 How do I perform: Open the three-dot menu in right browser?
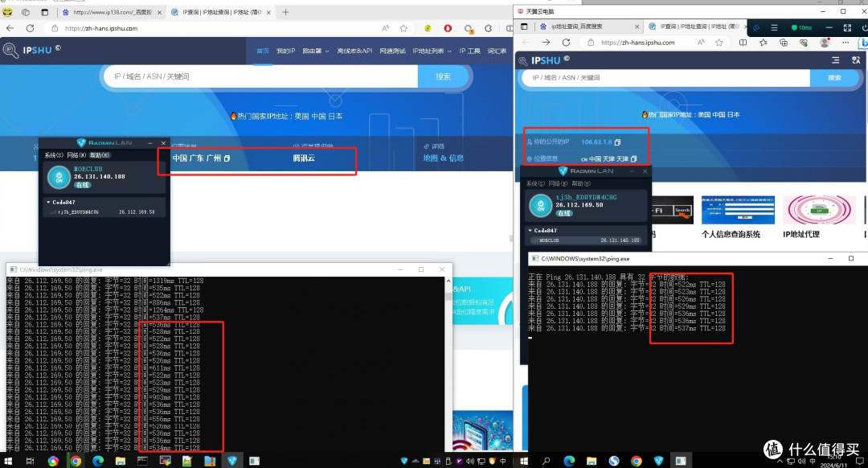point(845,42)
